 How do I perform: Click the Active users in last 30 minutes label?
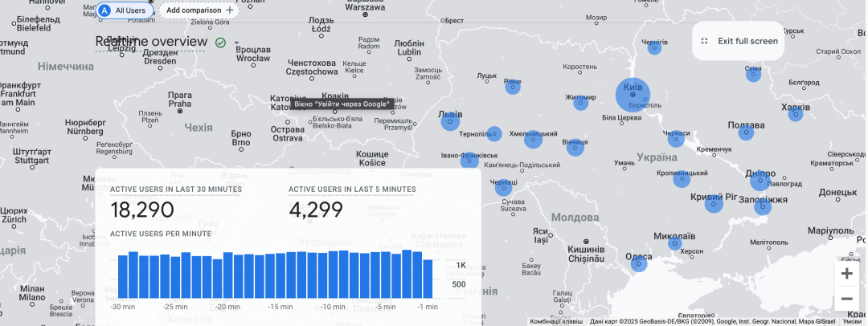175,189
